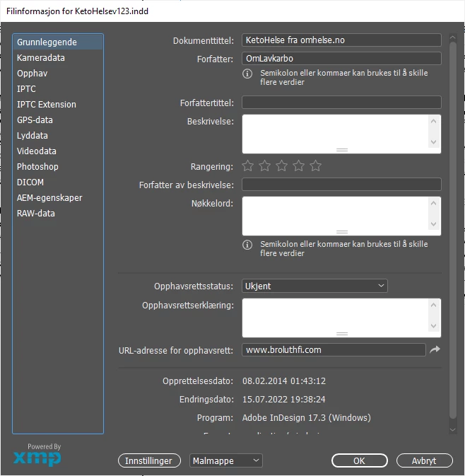Click the Opphavsrettserklæring resize grip handle
This screenshot has width=465, height=476.
coord(342,334)
